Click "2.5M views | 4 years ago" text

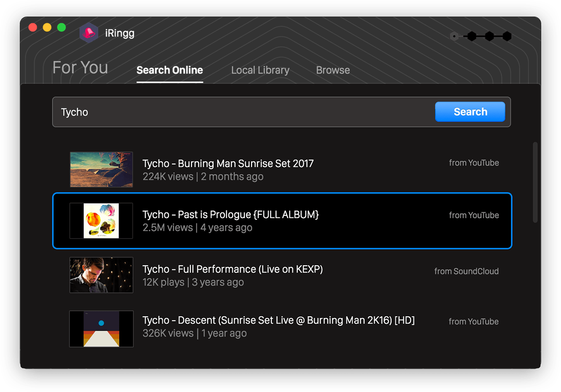click(197, 228)
